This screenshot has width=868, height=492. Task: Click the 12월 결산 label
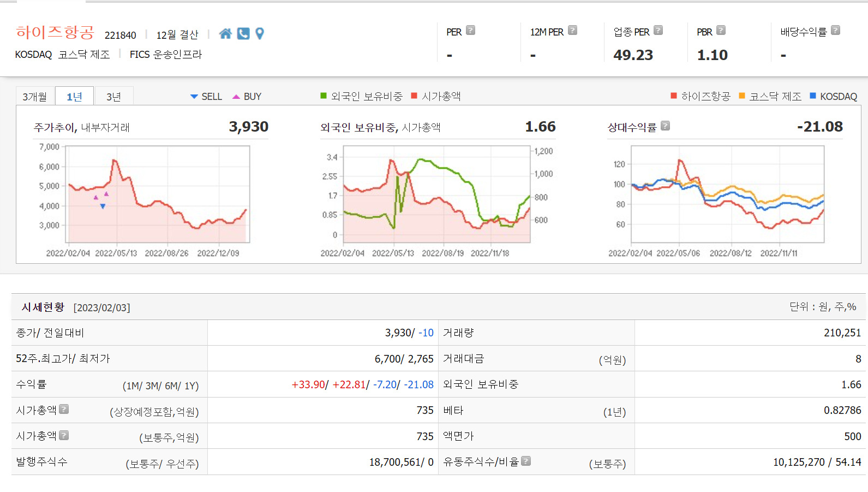tap(177, 35)
